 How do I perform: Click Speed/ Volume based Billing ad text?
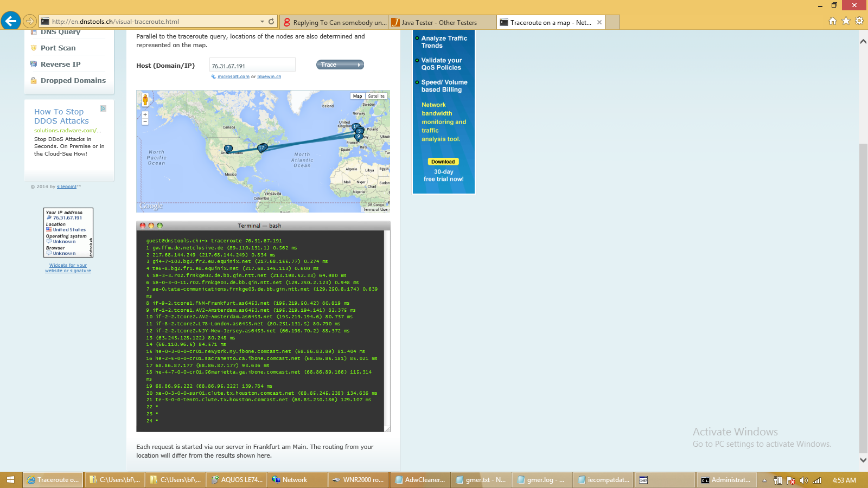point(444,86)
